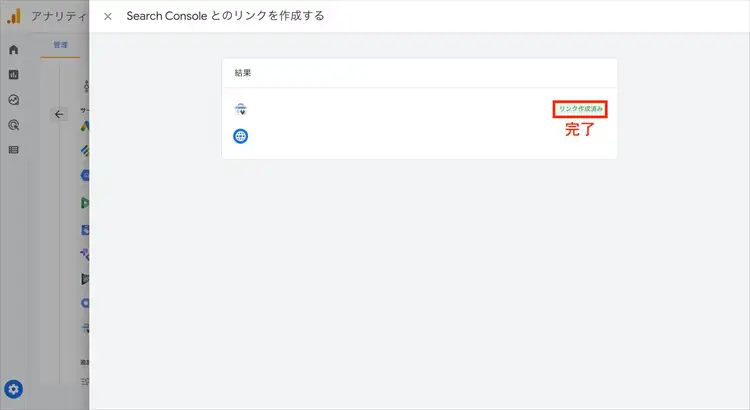The image size is (750, 410).
Task: Click the アナリティクス title text
Action: pos(57,17)
